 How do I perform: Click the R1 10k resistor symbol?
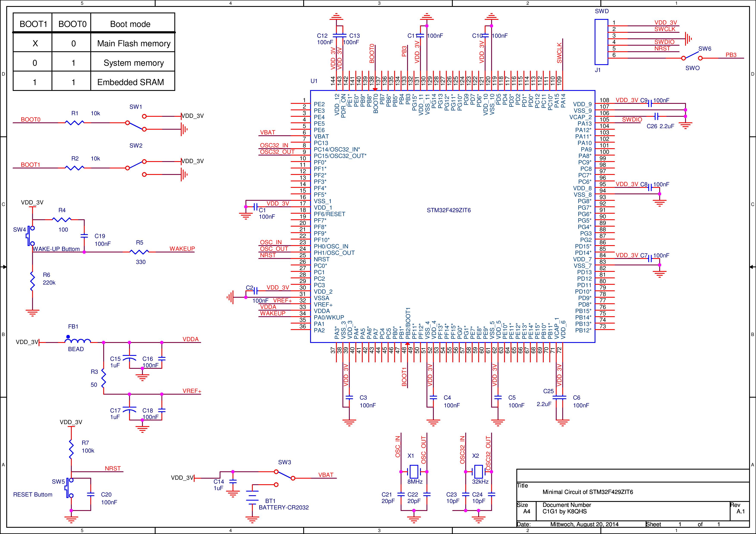click(x=75, y=123)
